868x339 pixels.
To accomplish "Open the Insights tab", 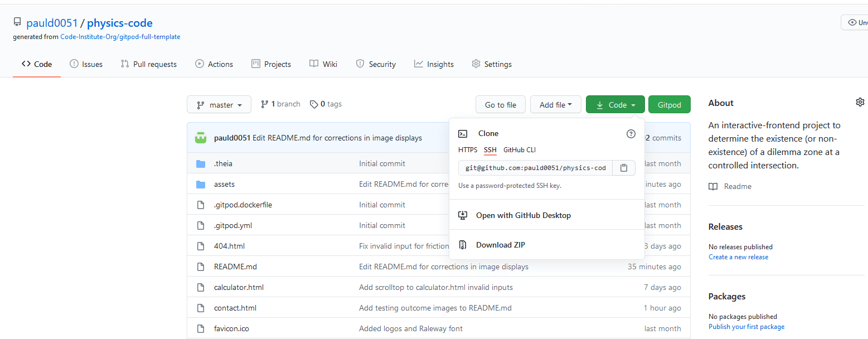I will 434,64.
